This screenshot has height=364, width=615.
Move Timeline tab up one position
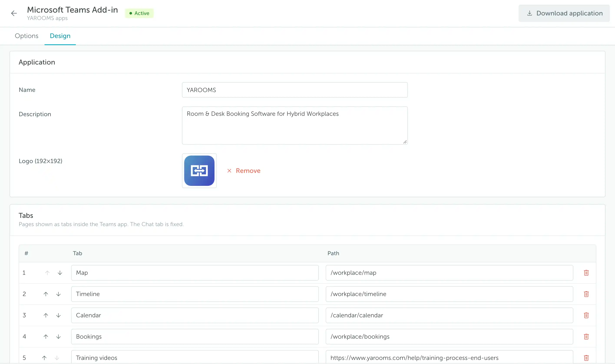coord(46,294)
